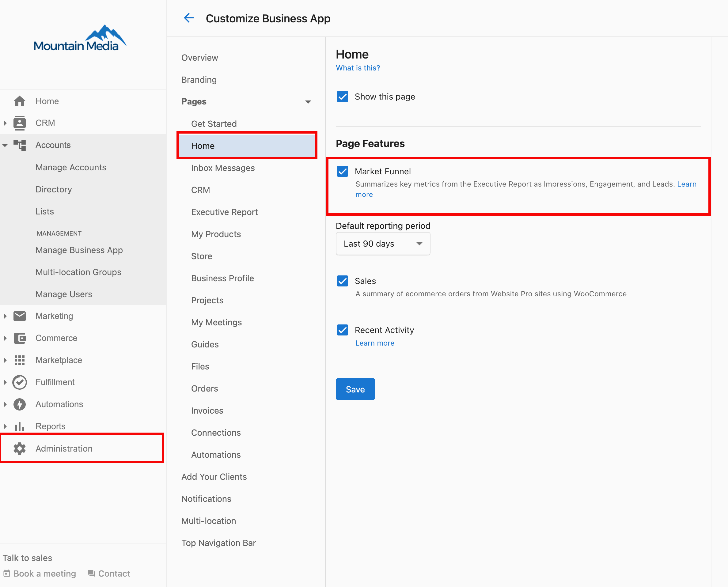Expand the Reports sidebar arrow

coord(5,426)
